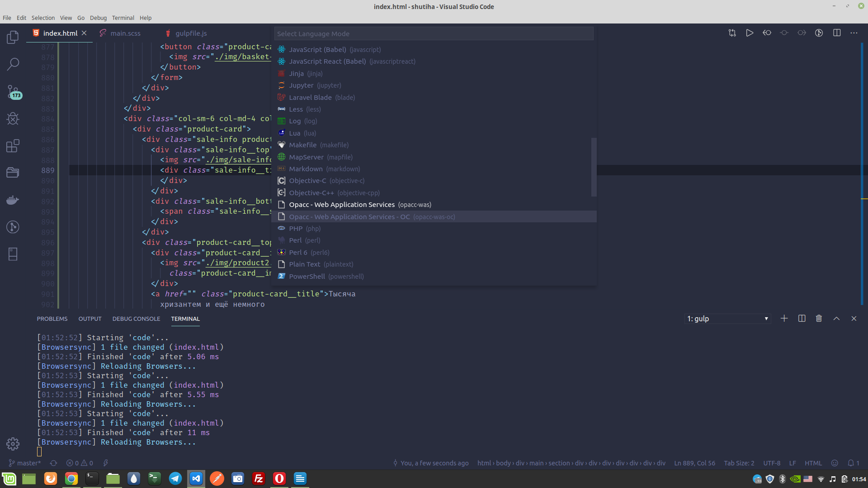The width and height of the screenshot is (868, 488).
Task: Open the terminal selector dropdown '1: gulp'
Action: pos(727,319)
